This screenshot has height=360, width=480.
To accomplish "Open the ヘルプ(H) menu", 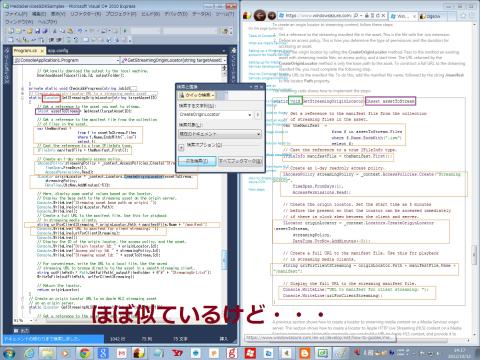I will coord(47,22).
